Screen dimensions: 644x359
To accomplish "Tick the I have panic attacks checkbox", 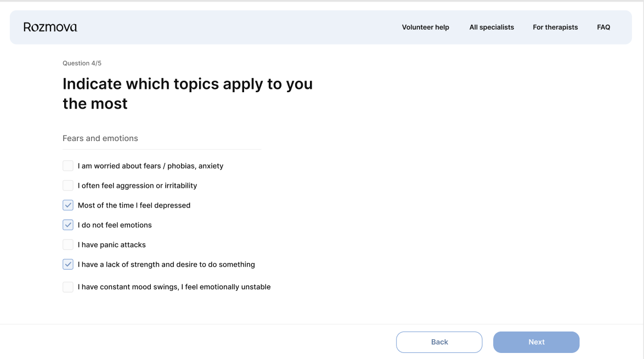I will click(x=68, y=245).
